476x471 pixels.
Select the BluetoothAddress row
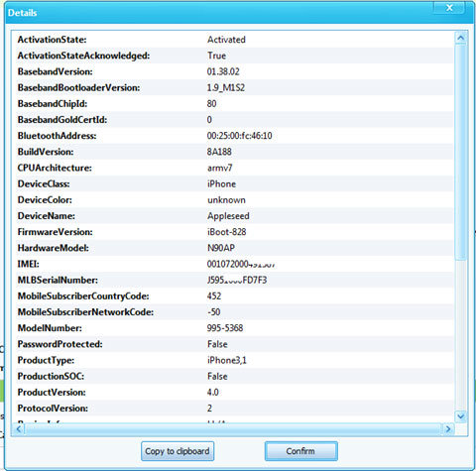pyautogui.click(x=235, y=136)
